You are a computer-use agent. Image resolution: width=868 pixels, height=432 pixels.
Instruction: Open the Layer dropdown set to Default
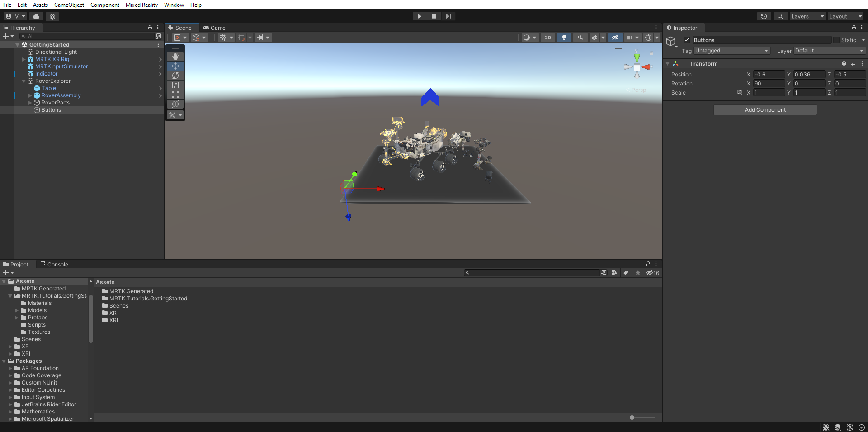tap(829, 51)
